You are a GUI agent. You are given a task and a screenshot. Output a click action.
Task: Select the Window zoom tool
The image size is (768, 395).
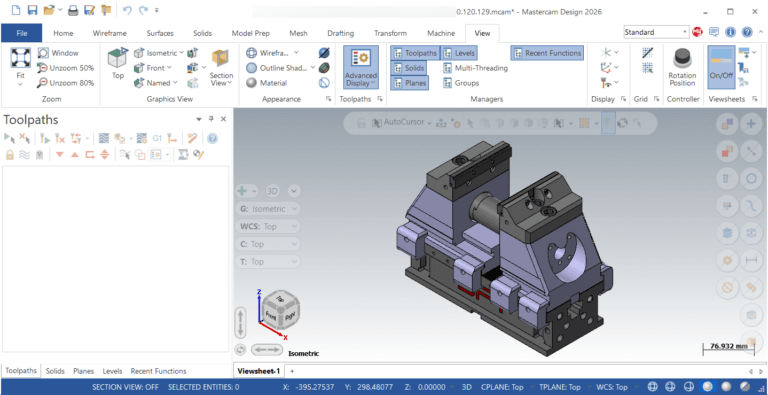[x=58, y=53]
